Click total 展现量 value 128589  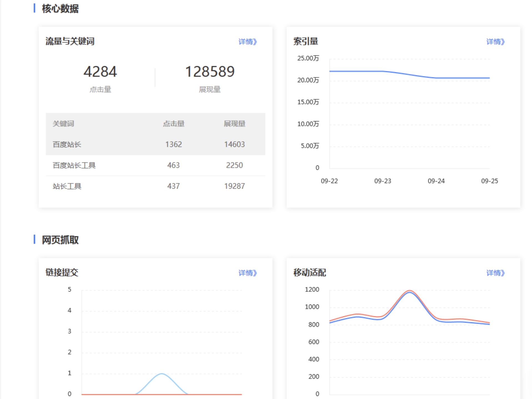[x=210, y=72]
